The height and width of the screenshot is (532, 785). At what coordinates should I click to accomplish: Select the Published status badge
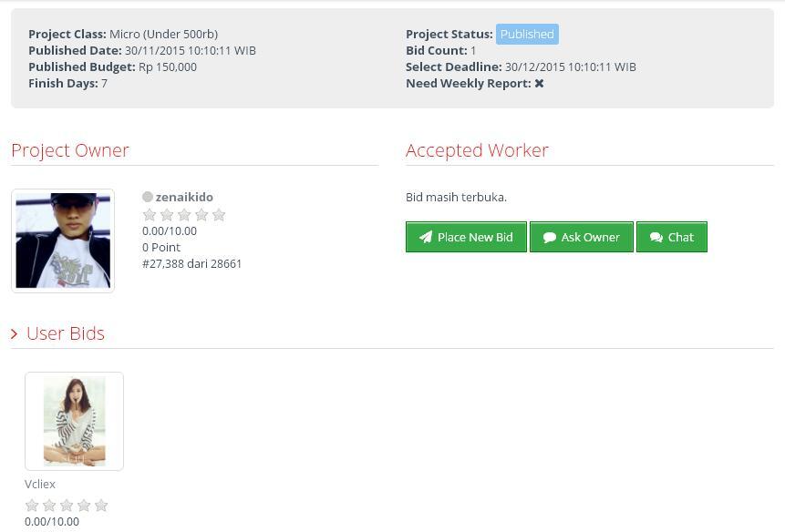(x=527, y=34)
